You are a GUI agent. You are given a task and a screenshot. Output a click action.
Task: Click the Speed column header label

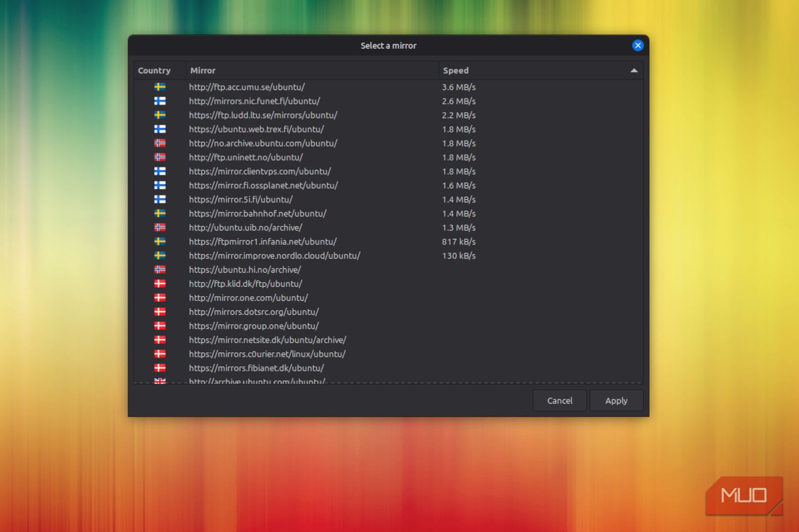[x=456, y=70]
